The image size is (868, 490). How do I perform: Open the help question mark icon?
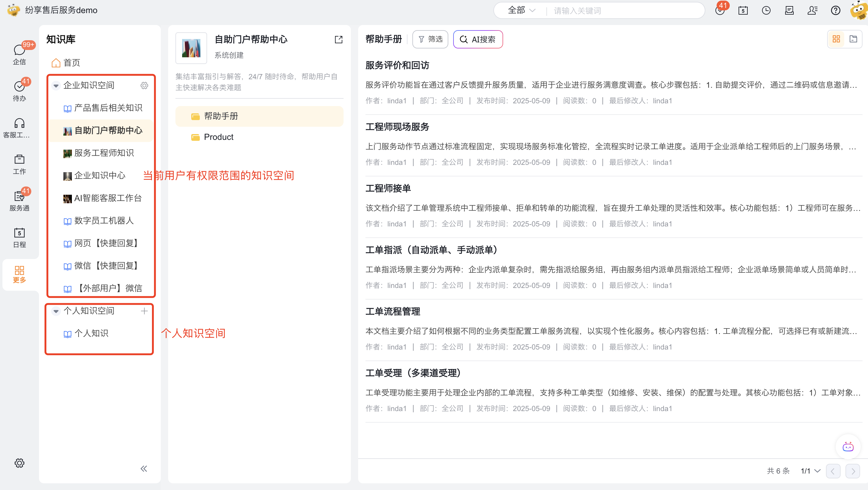coord(836,10)
